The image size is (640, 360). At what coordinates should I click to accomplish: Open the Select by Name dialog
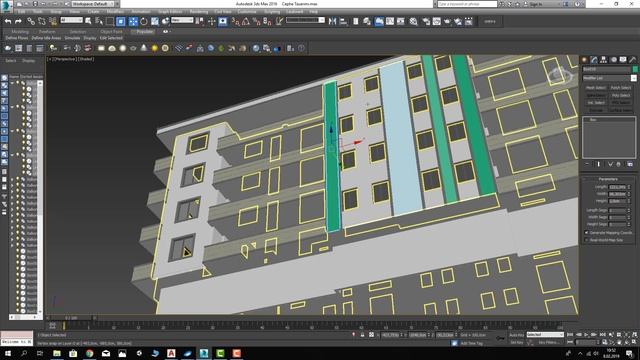click(99, 21)
